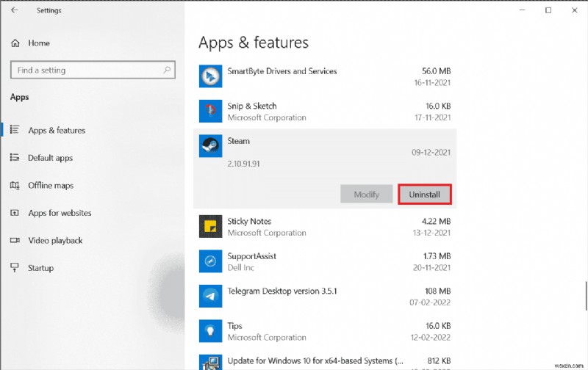The width and height of the screenshot is (588, 370).
Task: Select the Video playback sidebar icon
Action: click(x=15, y=240)
